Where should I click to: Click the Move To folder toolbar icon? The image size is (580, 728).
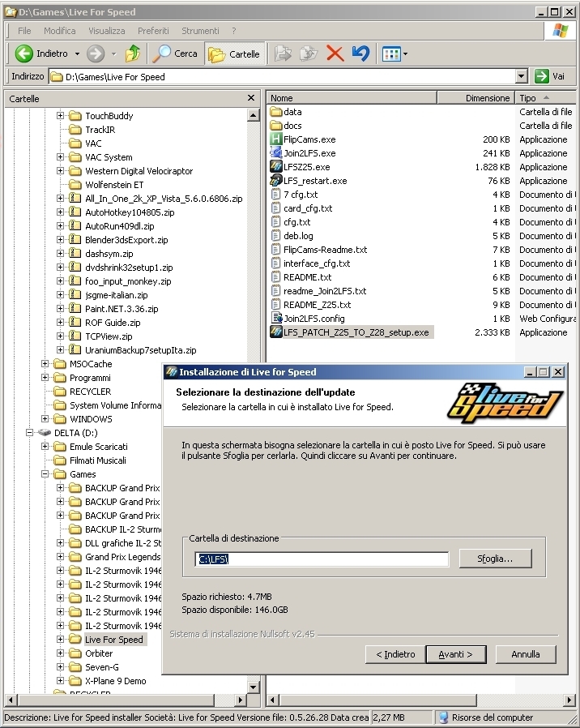tap(283, 54)
